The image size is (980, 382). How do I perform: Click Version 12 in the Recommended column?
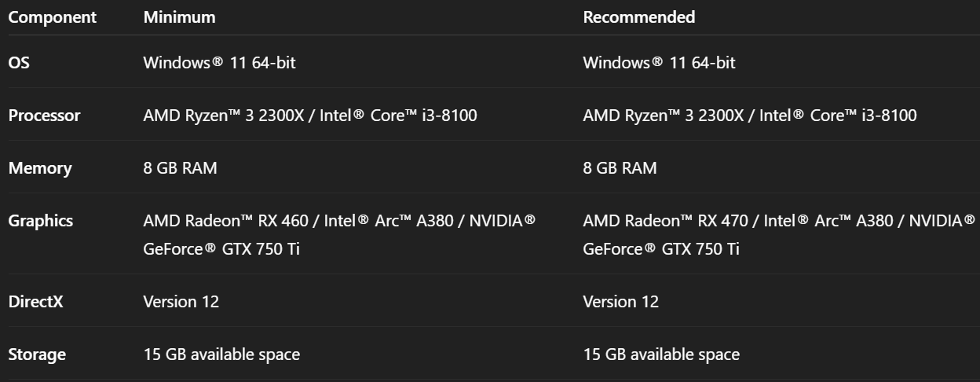(620, 302)
